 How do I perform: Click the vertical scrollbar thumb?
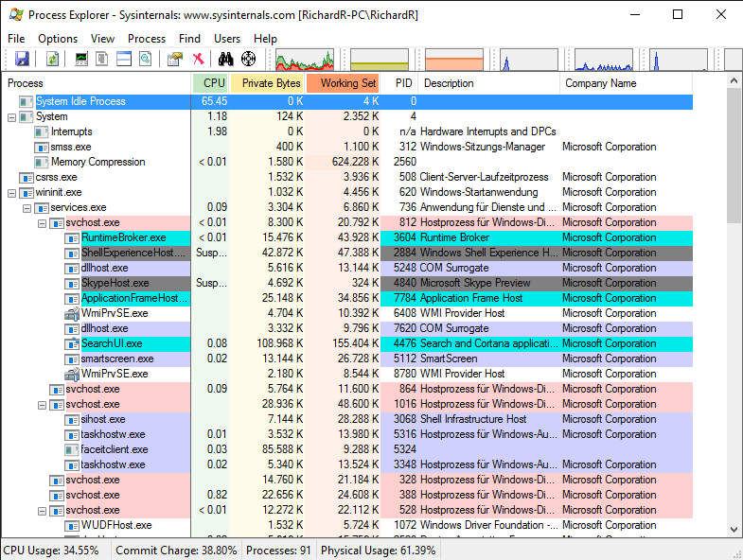point(734,154)
